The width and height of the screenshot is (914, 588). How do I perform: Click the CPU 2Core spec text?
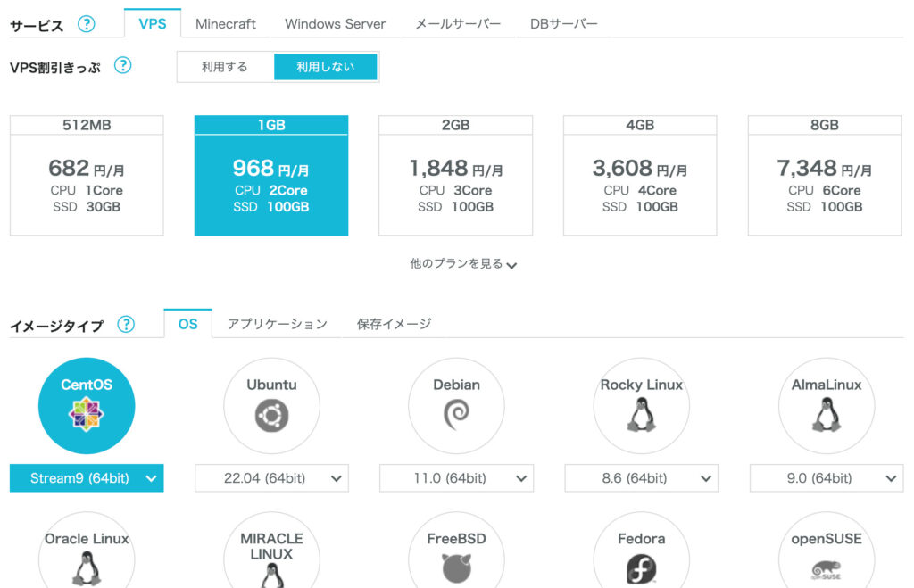pos(271,191)
